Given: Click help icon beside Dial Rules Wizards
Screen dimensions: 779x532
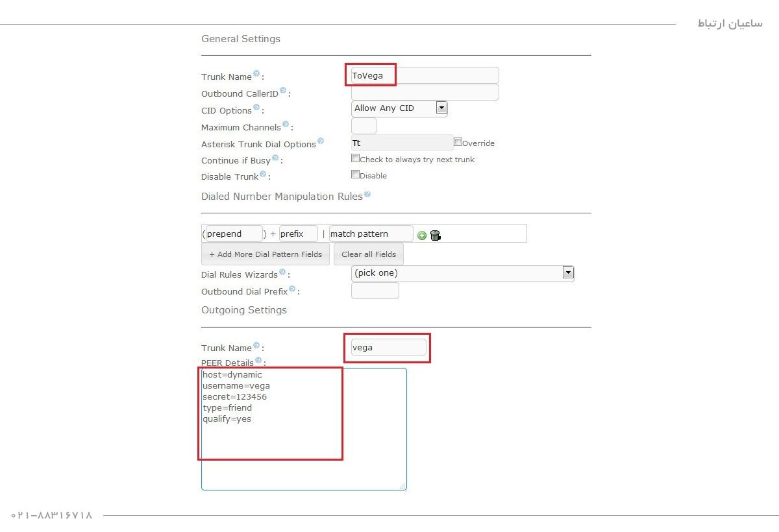Looking at the screenshot, I should [282, 272].
